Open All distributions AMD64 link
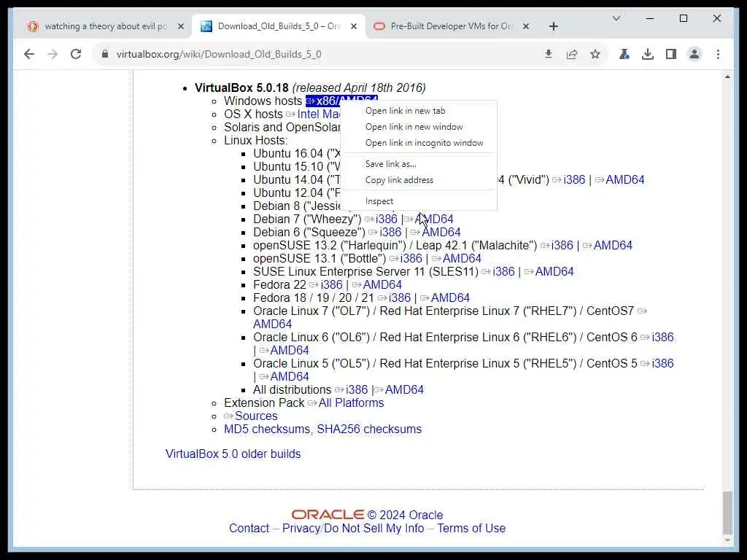The height and width of the screenshot is (560, 747). (404, 389)
